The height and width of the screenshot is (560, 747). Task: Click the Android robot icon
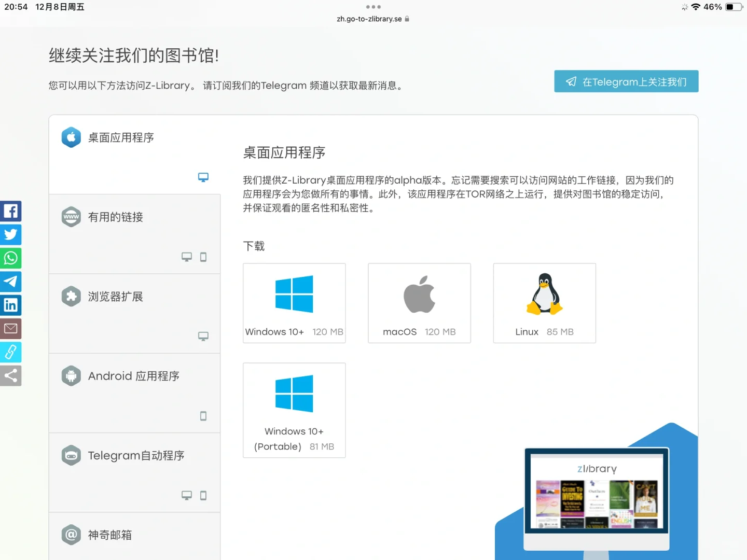tap(71, 376)
